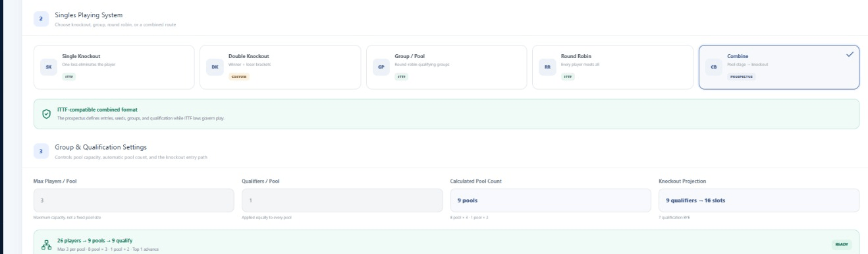The width and height of the screenshot is (868, 254).
Task: Click the SK badge icon on Single Knockout
Action: [x=49, y=67]
